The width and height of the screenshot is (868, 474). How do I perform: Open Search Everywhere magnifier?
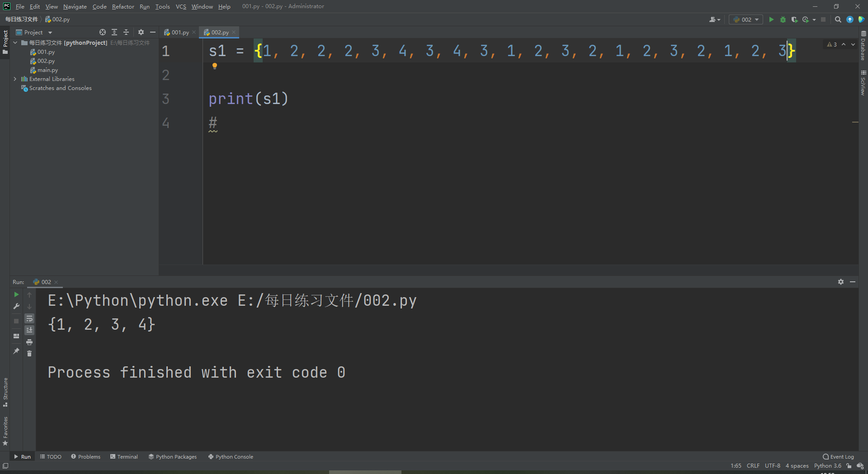tap(838, 19)
